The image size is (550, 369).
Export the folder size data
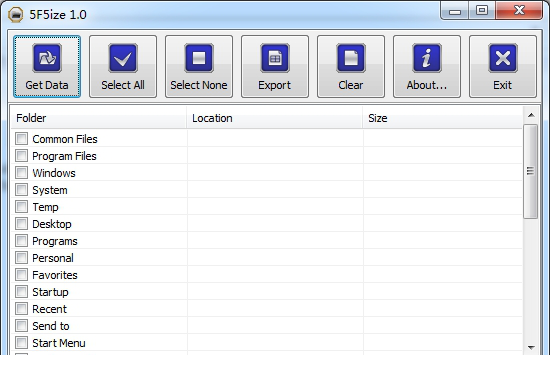click(x=275, y=66)
